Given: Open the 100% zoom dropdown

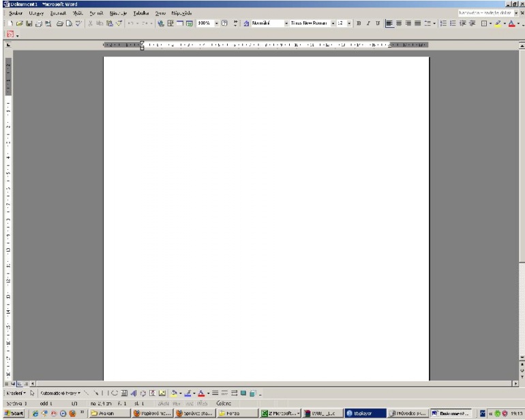Looking at the screenshot, I should tap(217, 23).
